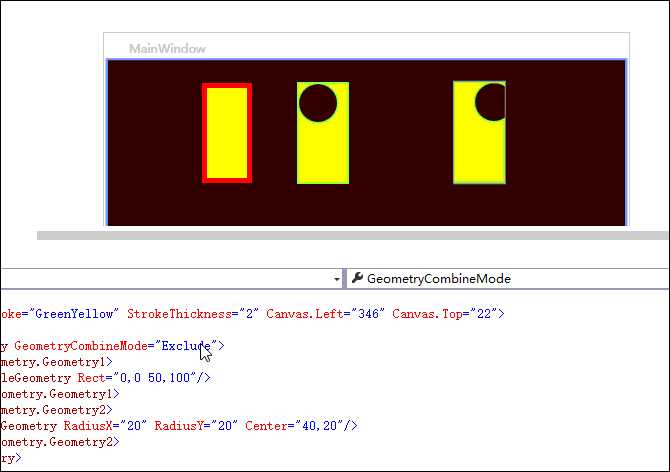Click the StrokeThickness attribute name
The height and width of the screenshot is (472, 670).
click(x=179, y=314)
